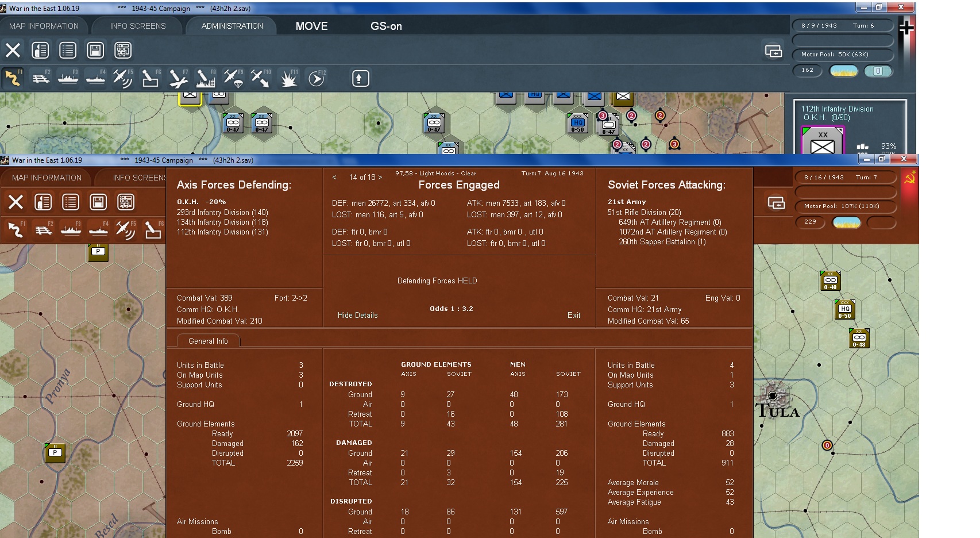This screenshot has width=980, height=538.
Task: Open the list report icon in the blue window
Action: pyautogui.click(x=68, y=51)
